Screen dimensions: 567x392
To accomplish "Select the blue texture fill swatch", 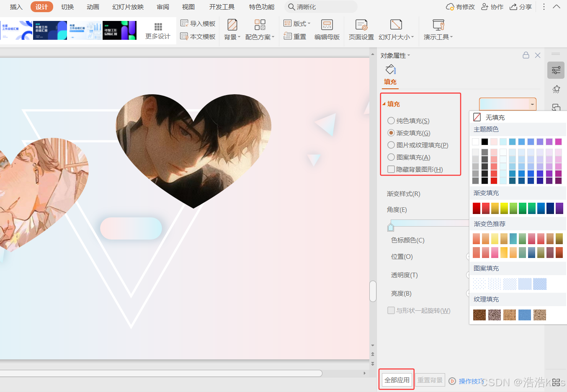I will (x=524, y=315).
